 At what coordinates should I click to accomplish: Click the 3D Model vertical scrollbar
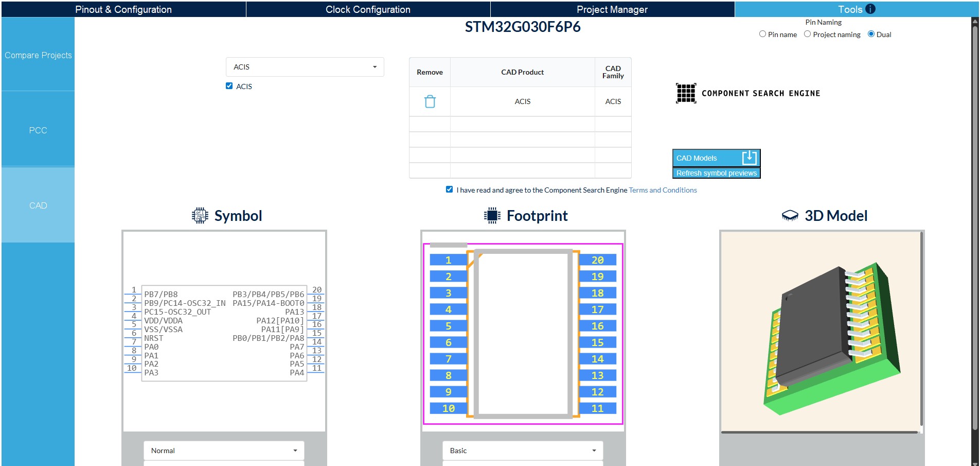(921, 330)
